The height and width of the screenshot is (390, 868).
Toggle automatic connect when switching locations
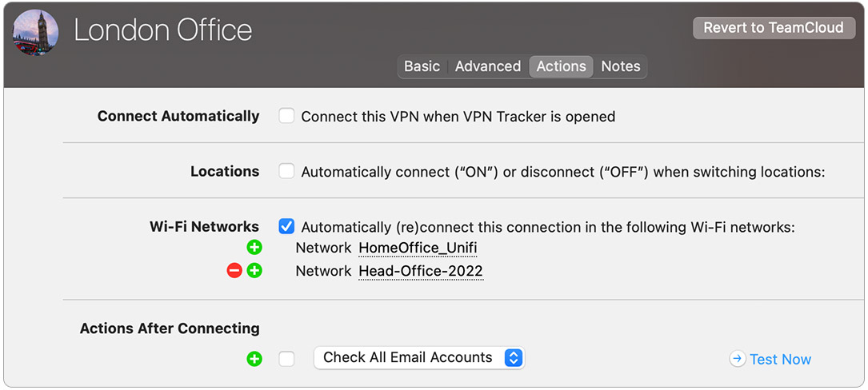pos(286,171)
